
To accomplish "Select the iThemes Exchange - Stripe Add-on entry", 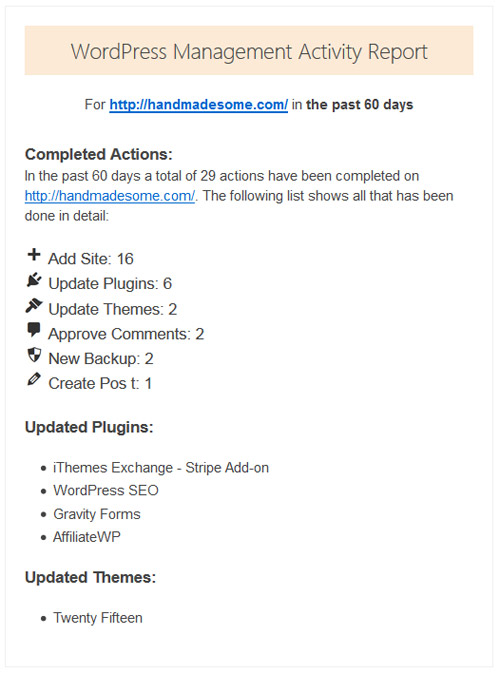I will tap(161, 468).
